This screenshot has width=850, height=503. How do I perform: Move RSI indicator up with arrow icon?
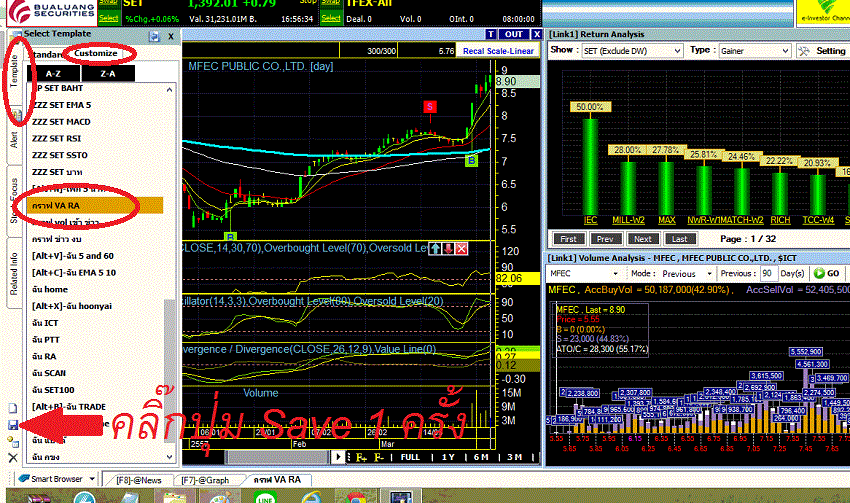click(x=435, y=249)
